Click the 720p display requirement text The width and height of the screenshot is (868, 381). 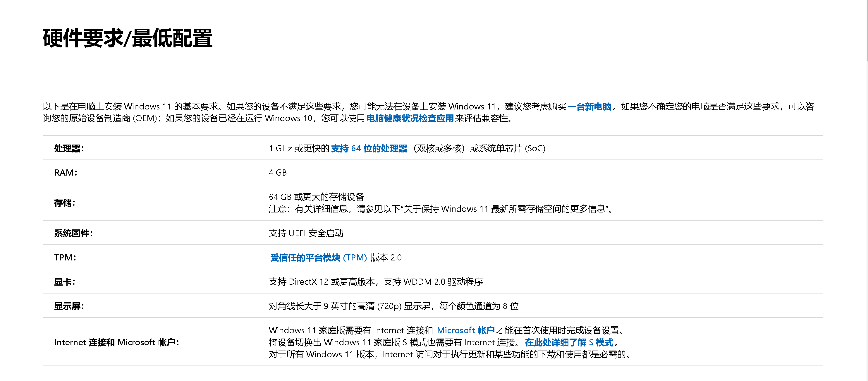[393, 306]
